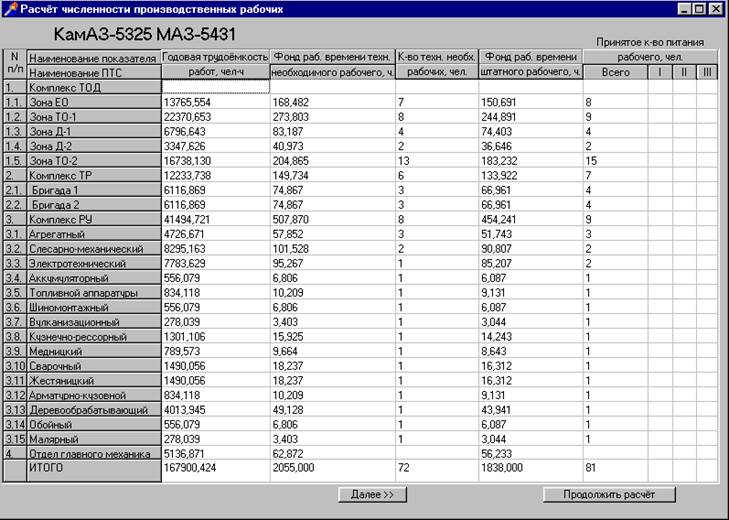Select row header Агрегатный

(x=94, y=234)
